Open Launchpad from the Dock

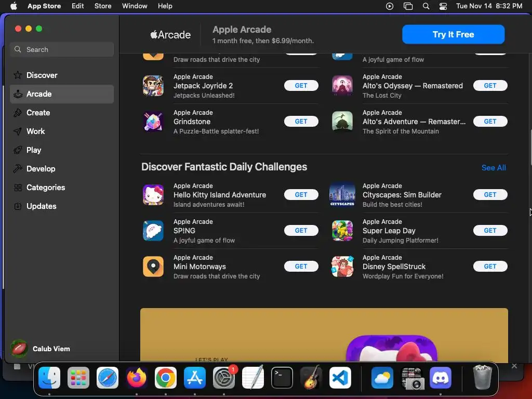click(78, 378)
